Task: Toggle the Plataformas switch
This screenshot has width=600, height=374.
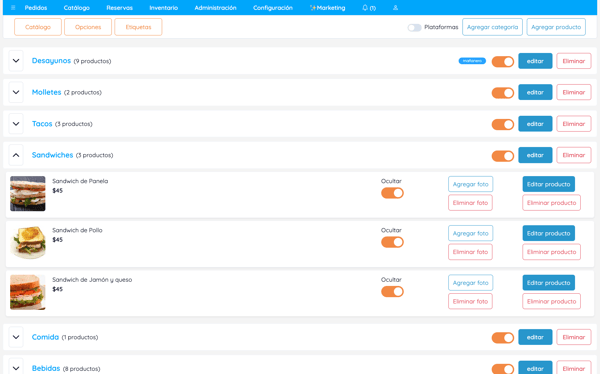Action: (x=414, y=28)
